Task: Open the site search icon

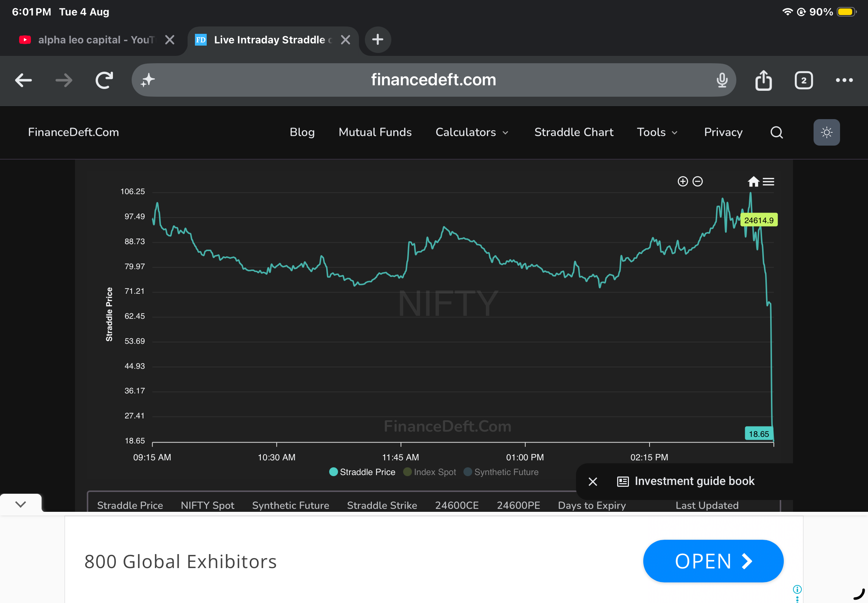Action: coord(776,132)
